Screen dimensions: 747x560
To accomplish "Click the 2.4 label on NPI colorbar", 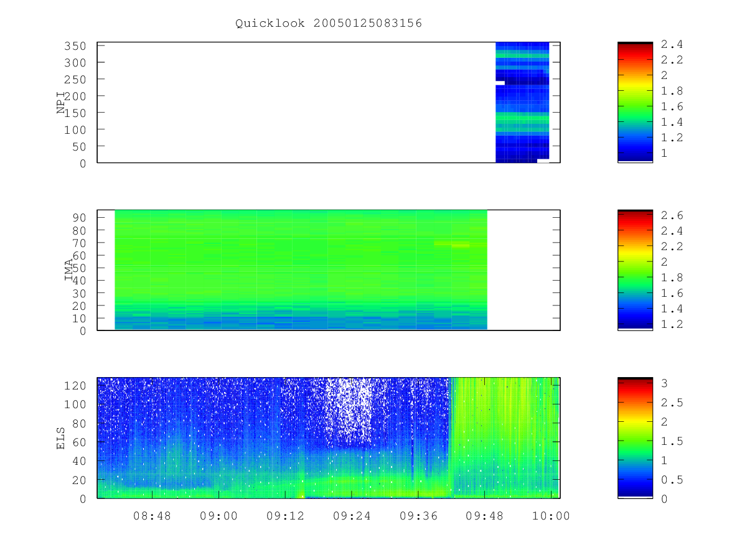I will (672, 44).
